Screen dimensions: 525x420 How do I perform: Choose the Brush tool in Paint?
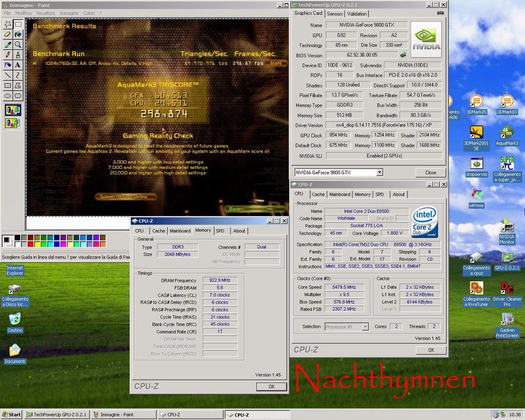[18, 54]
